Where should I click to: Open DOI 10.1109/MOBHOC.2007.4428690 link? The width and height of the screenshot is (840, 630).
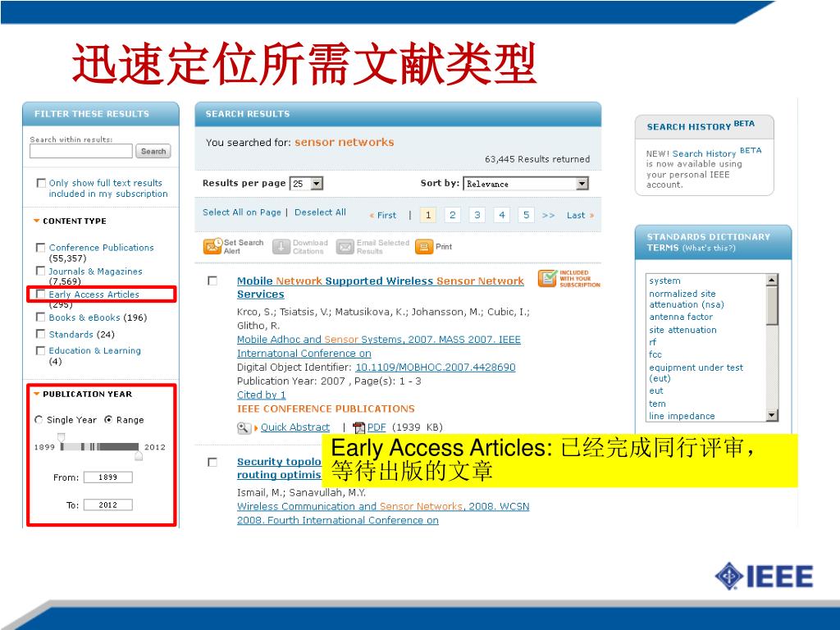coord(435,367)
